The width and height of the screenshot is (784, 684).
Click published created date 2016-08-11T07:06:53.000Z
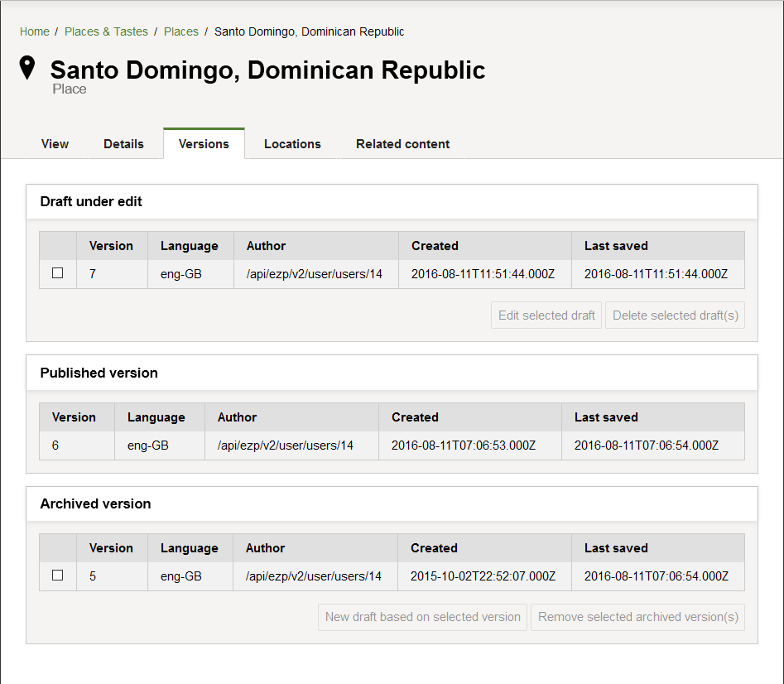pos(464,446)
